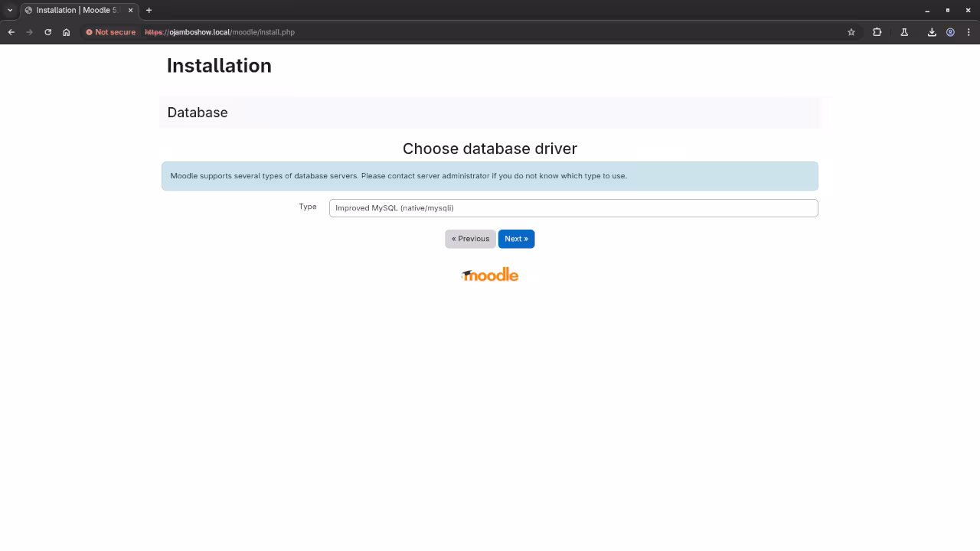Click the « Previous button
The width and height of the screenshot is (980, 551).
pyautogui.click(x=470, y=239)
